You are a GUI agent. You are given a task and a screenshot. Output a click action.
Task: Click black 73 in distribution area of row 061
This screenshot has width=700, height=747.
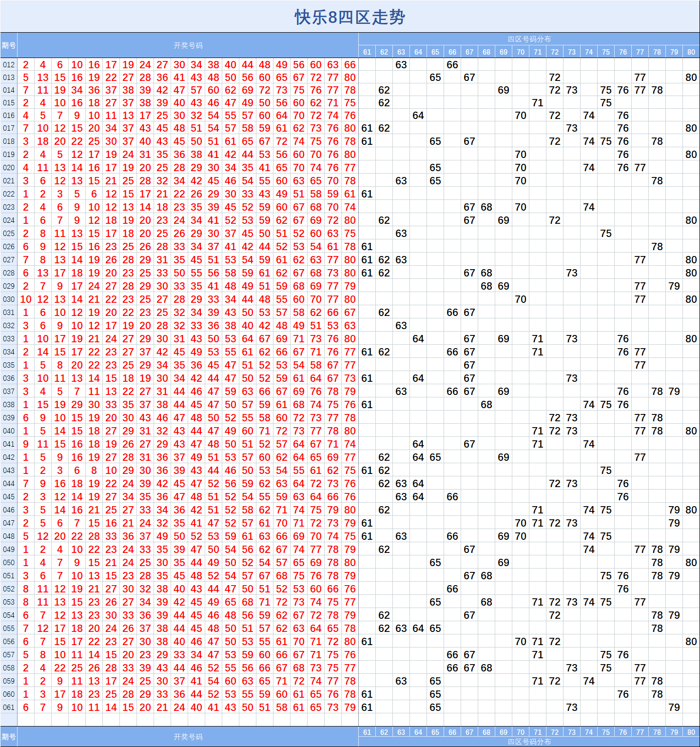point(572,708)
